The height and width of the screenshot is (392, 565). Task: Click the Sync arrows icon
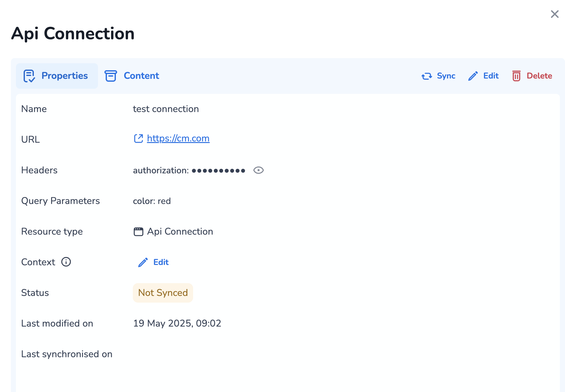(427, 76)
